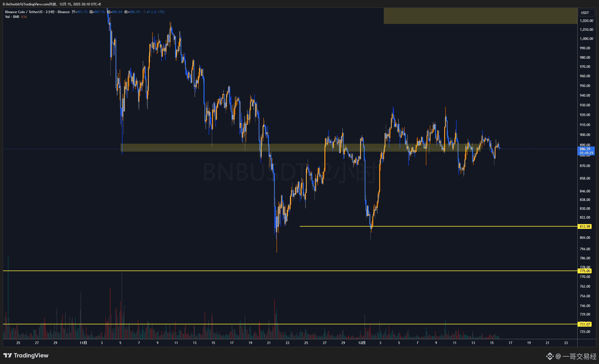Click the 一哥交易经 author watermark text
The height and width of the screenshot is (364, 599).
click(579, 356)
